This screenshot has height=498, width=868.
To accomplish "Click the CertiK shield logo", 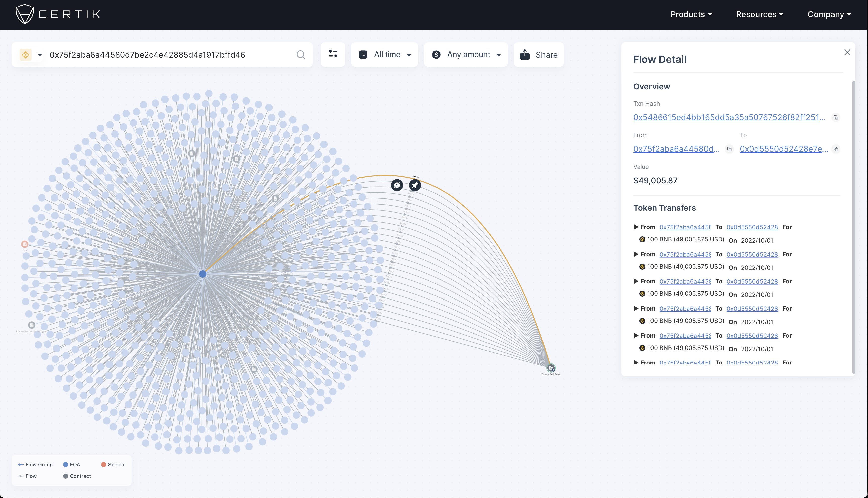I will [x=25, y=14].
